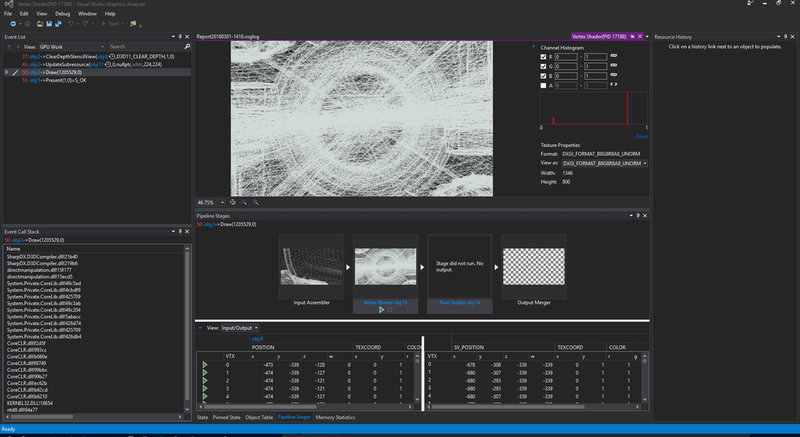
Task: Click the Input Assembler stage thumbnail
Action: [x=311, y=267]
